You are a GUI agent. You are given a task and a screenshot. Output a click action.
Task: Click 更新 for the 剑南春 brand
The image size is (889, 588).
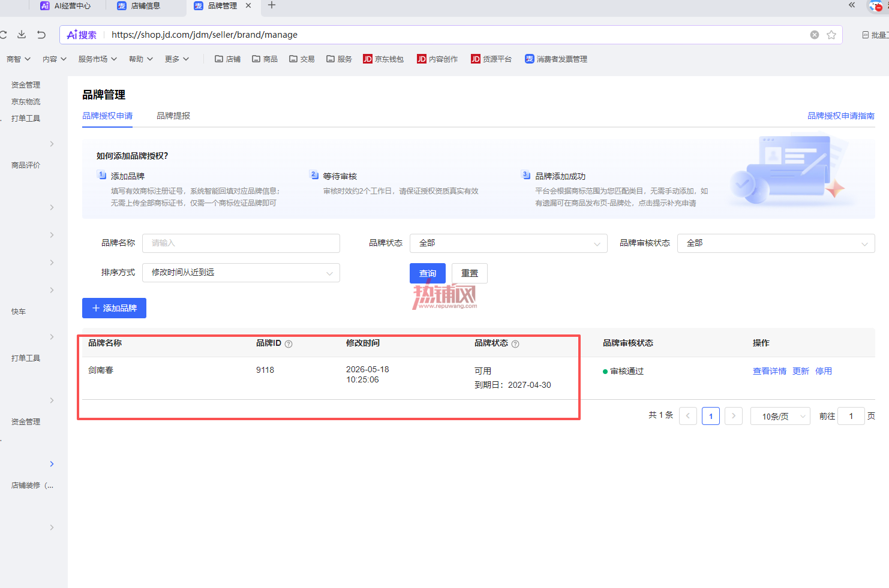801,372
